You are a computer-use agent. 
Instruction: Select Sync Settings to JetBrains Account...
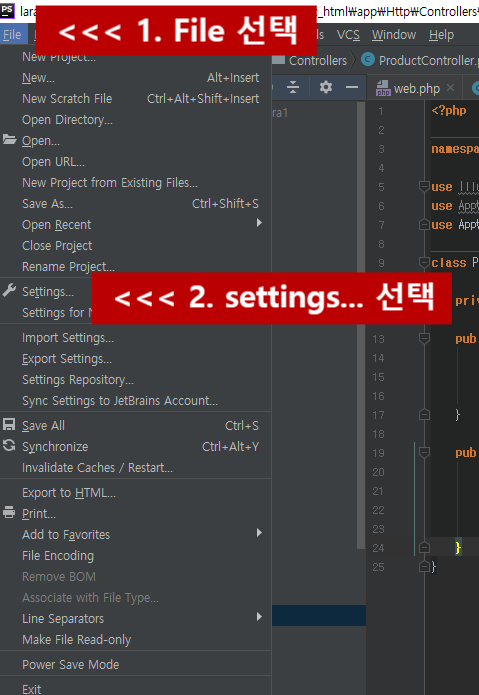136,401
